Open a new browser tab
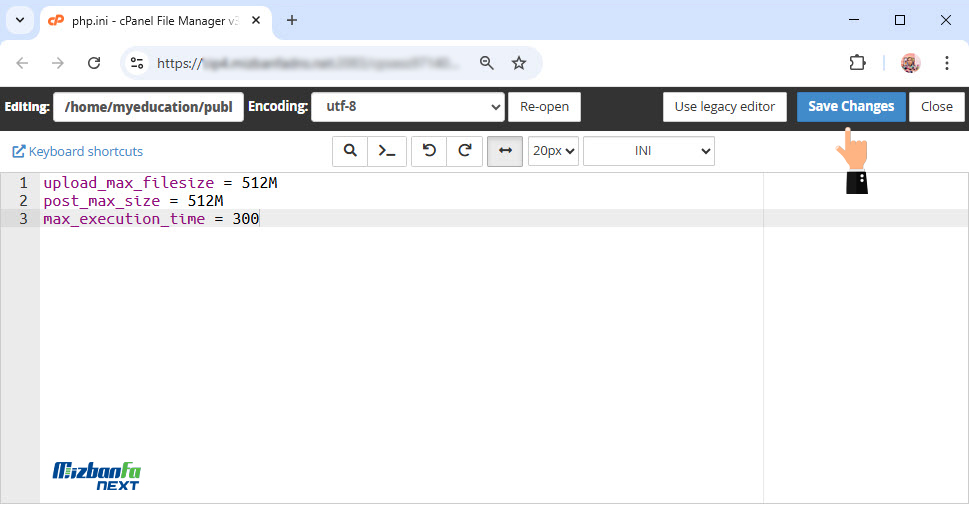 (292, 20)
